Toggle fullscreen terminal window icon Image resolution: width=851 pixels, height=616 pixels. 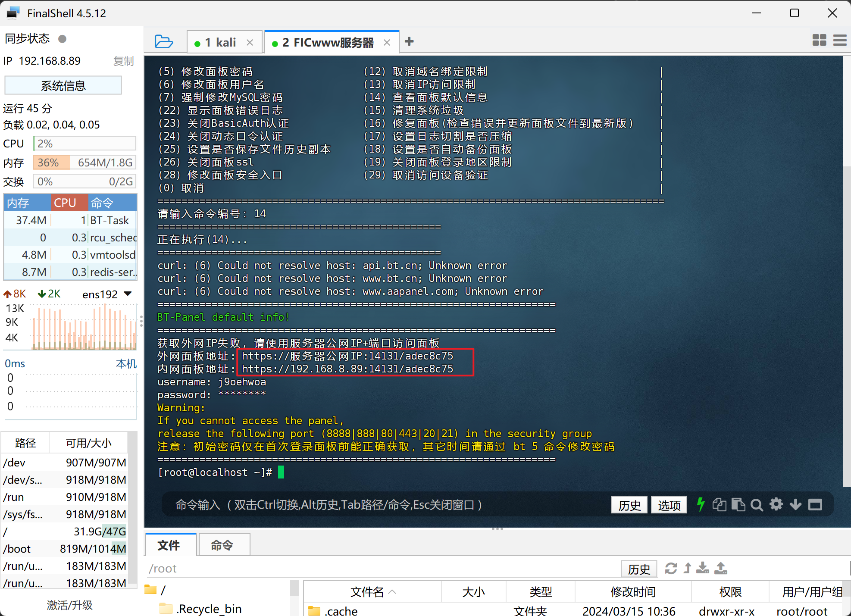[x=815, y=504]
